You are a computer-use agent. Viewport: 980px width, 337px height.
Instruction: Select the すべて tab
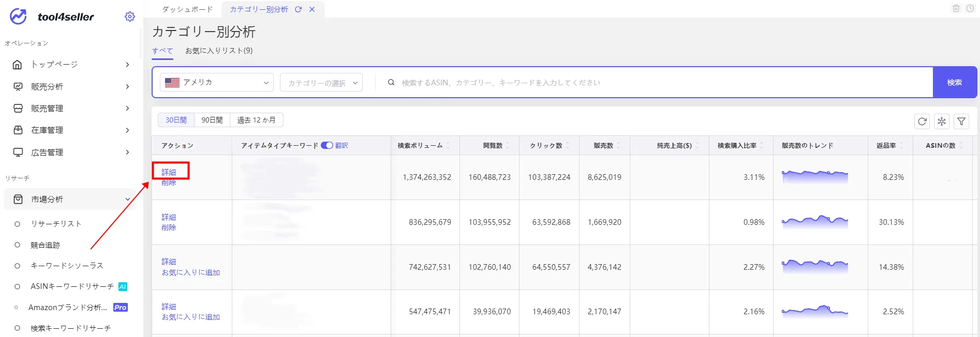click(162, 51)
